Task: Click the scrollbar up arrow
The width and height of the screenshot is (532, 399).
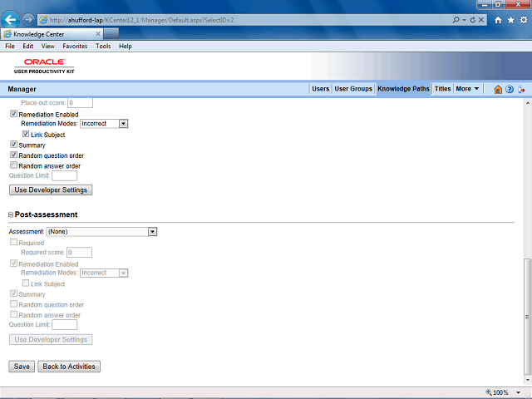Action: click(x=528, y=102)
